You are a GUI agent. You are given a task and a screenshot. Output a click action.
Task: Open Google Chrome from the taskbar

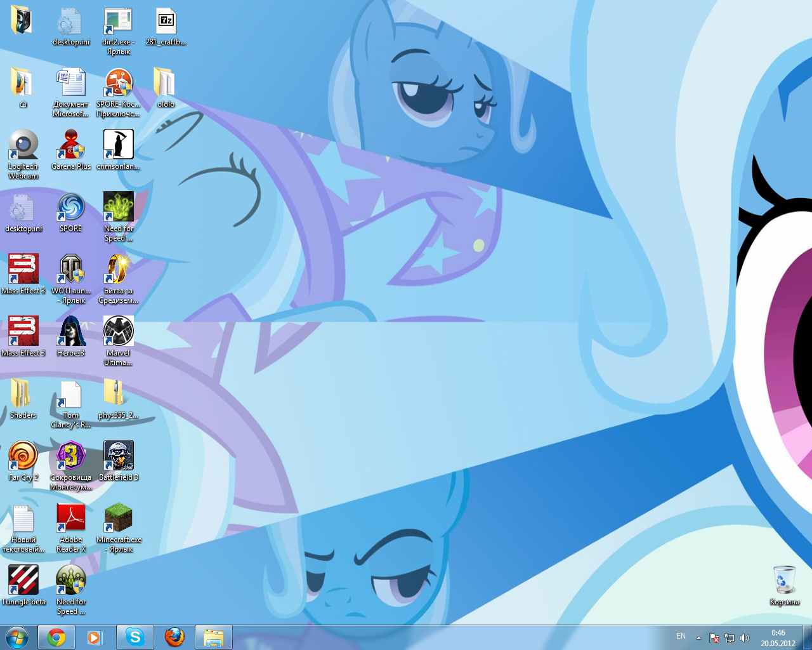[x=56, y=637]
